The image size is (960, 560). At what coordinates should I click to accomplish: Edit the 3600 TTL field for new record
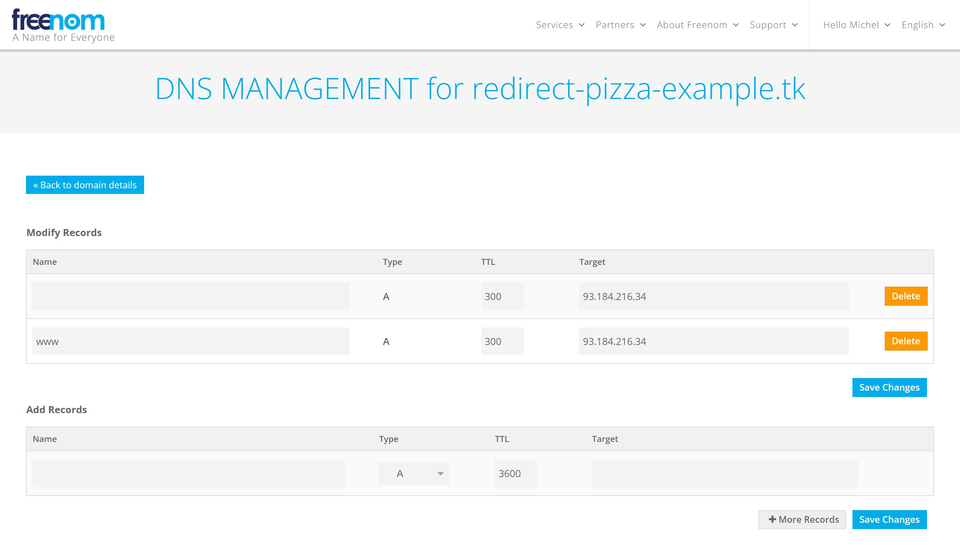pyautogui.click(x=515, y=474)
